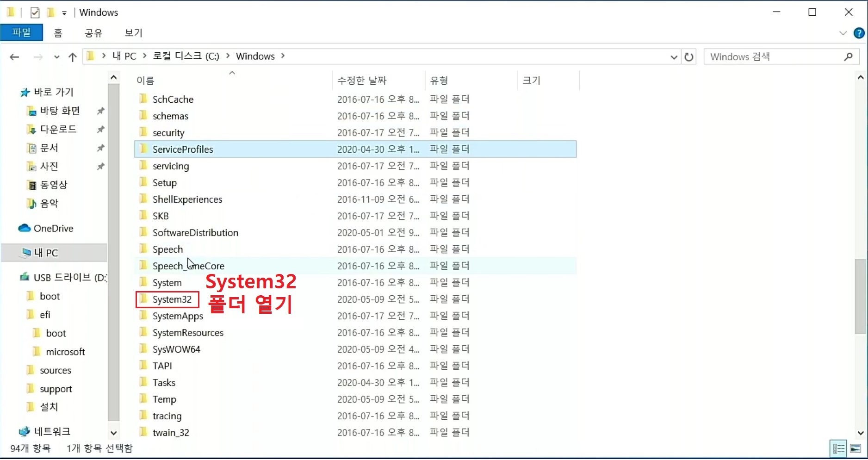Viewport: 868px width, 460px height.
Task: Switch to large icons view layout button
Action: pos(856,448)
